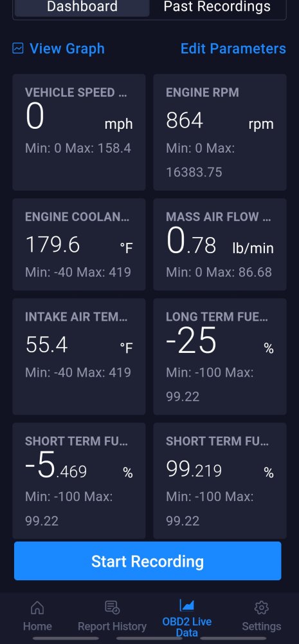Select the Short Term Fuel card showing 99.219
Image resolution: width=299 pixels, height=644 pixels.
click(x=220, y=481)
